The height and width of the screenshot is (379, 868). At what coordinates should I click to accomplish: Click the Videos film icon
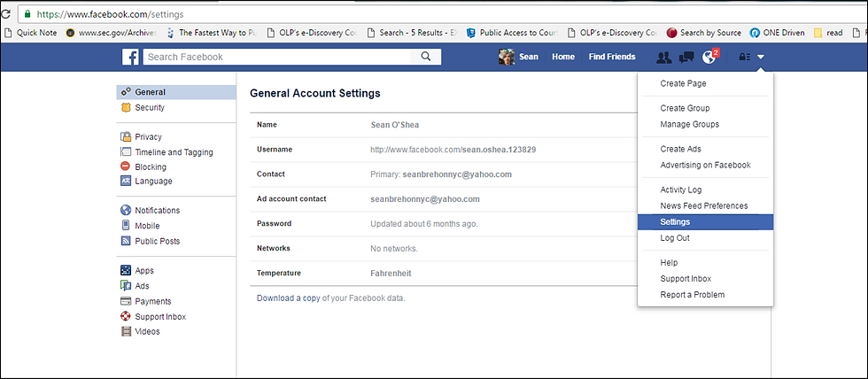[126, 331]
